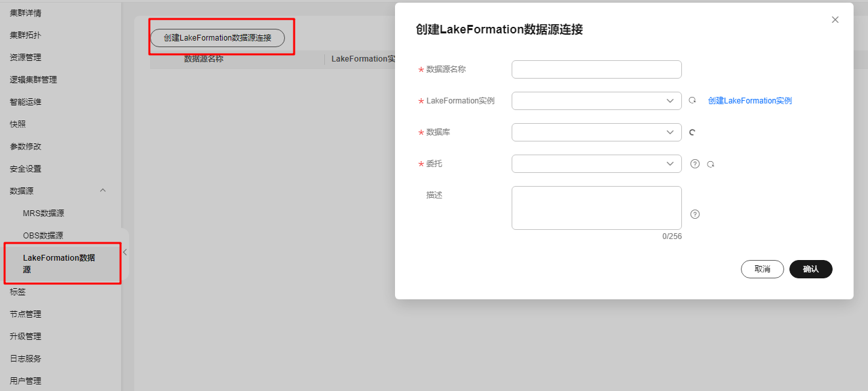Click into the 描述 text area
Screen dimensions: 868x391
click(597, 208)
